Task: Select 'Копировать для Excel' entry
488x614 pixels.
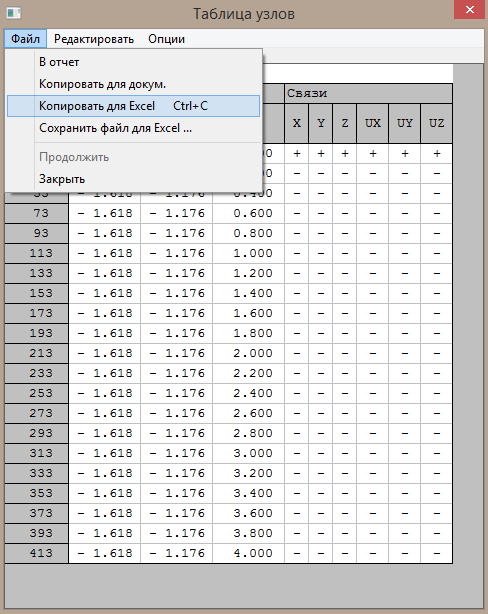Action: click(x=133, y=106)
